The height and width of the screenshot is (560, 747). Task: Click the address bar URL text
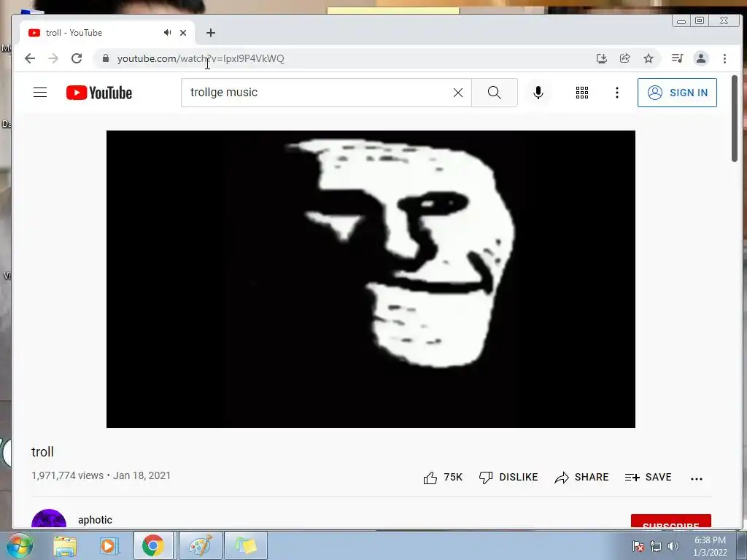tap(201, 58)
